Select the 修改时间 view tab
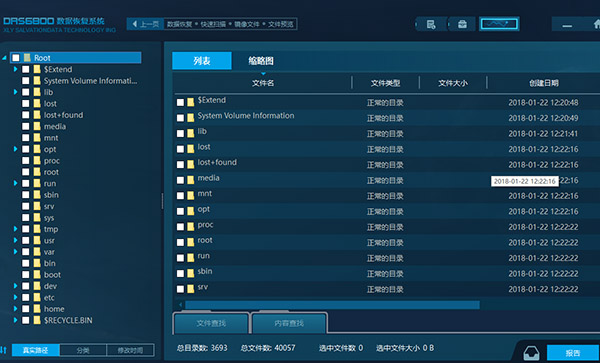Screen dimensions: 600x363 pos(130,350)
